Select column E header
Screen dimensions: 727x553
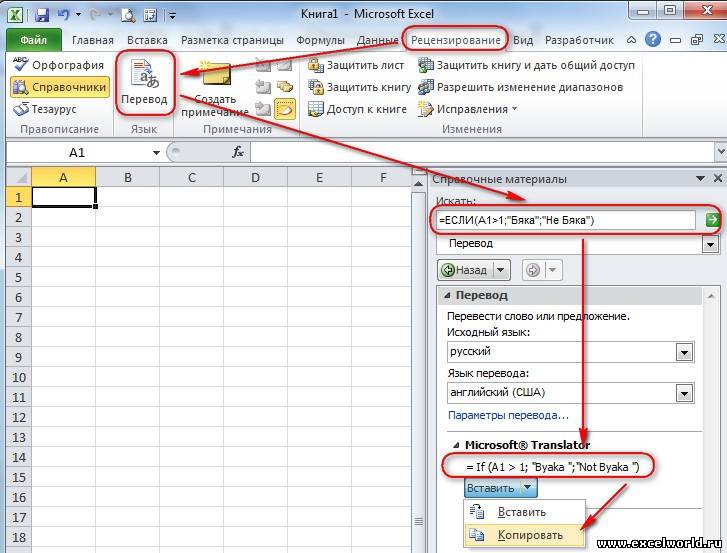point(319,177)
